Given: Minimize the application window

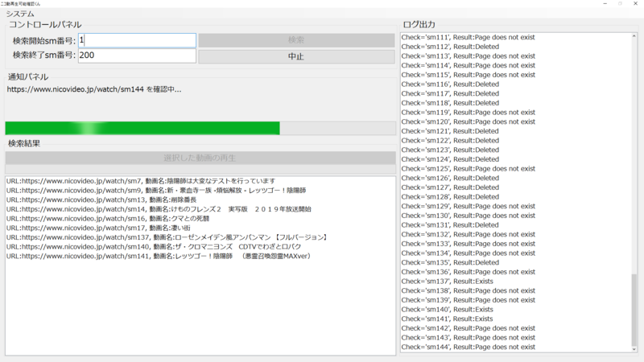Looking at the screenshot, I should tap(604, 4).
